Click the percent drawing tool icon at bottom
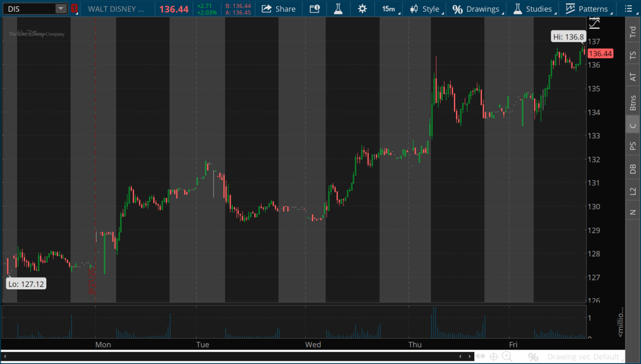The image size is (641, 364). (x=533, y=357)
